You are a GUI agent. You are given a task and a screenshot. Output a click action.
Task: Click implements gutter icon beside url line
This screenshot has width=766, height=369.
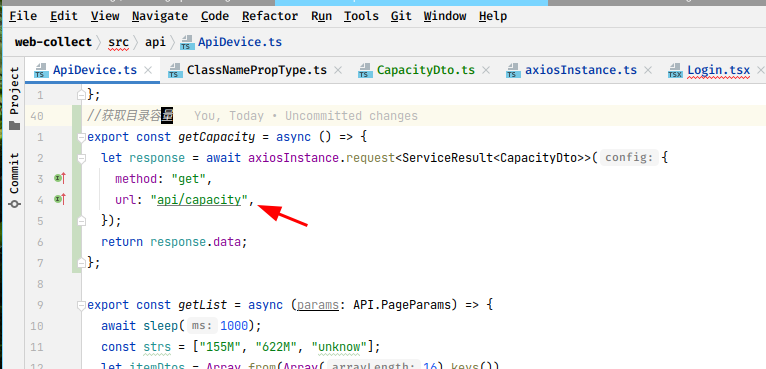(60, 199)
